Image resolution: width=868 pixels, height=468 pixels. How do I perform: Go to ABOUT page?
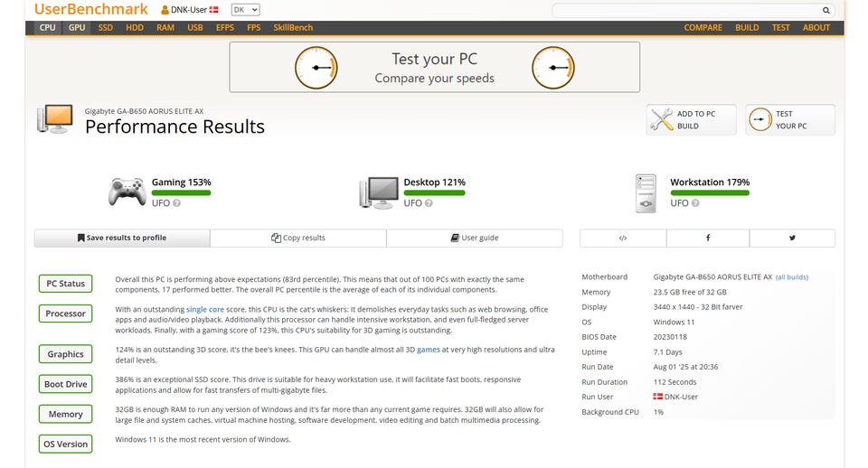point(816,28)
